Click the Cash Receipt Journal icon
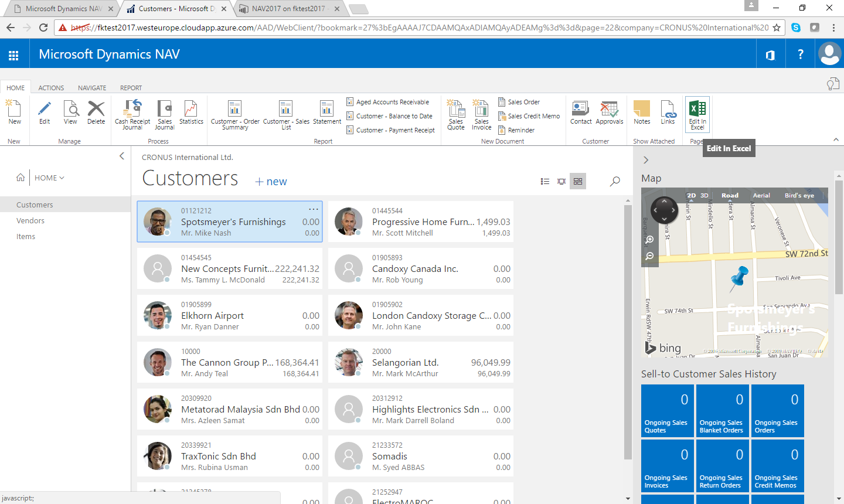The width and height of the screenshot is (844, 504). point(132,114)
